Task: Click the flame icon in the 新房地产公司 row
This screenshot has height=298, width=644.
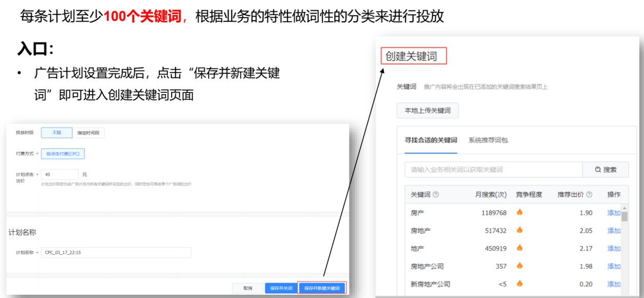Action: [x=520, y=284]
